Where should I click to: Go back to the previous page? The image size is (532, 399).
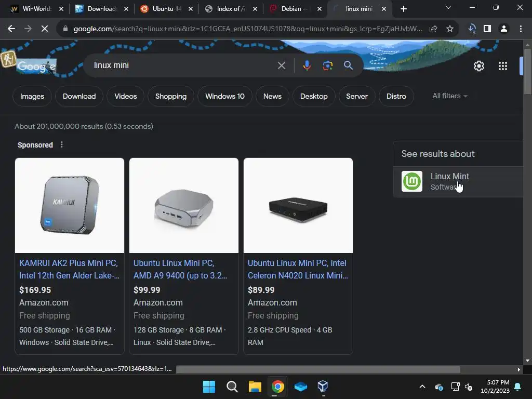point(11,29)
